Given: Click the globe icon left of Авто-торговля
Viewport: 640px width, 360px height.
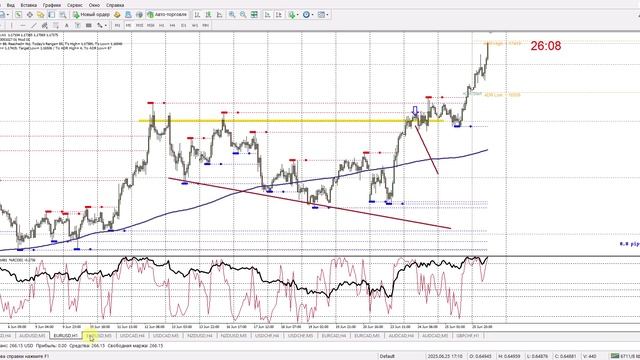Looking at the screenshot, I should tap(139, 15).
